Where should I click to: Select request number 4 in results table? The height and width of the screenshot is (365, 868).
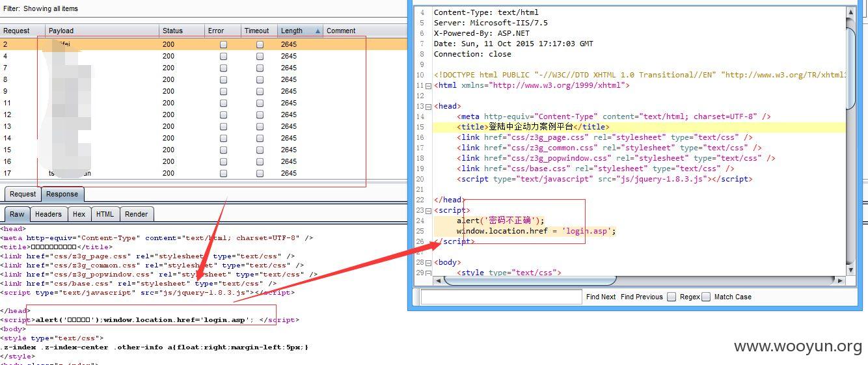pos(5,56)
